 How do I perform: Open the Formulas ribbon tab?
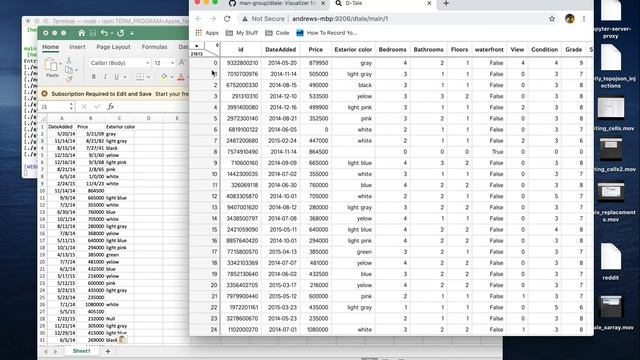pos(154,47)
